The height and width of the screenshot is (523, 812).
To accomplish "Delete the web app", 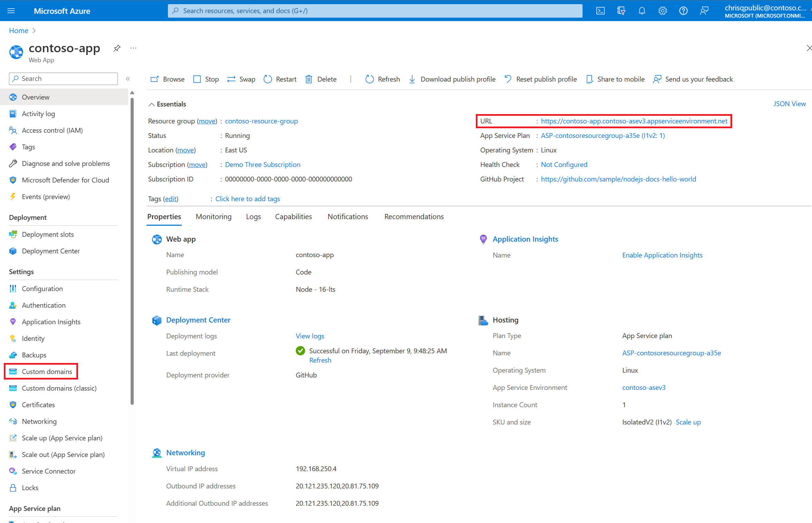I will pyautogui.click(x=321, y=79).
